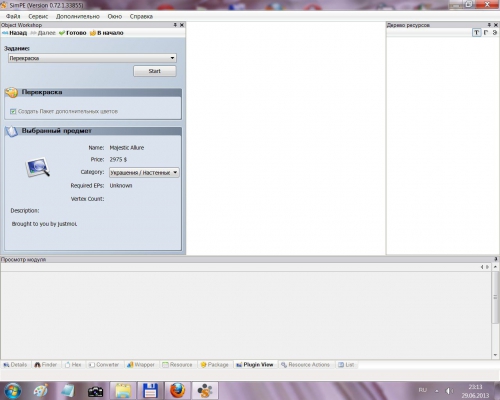This screenshot has width=500, height=400.
Task: Close the Object Workshop panel
Action: click(x=182, y=25)
